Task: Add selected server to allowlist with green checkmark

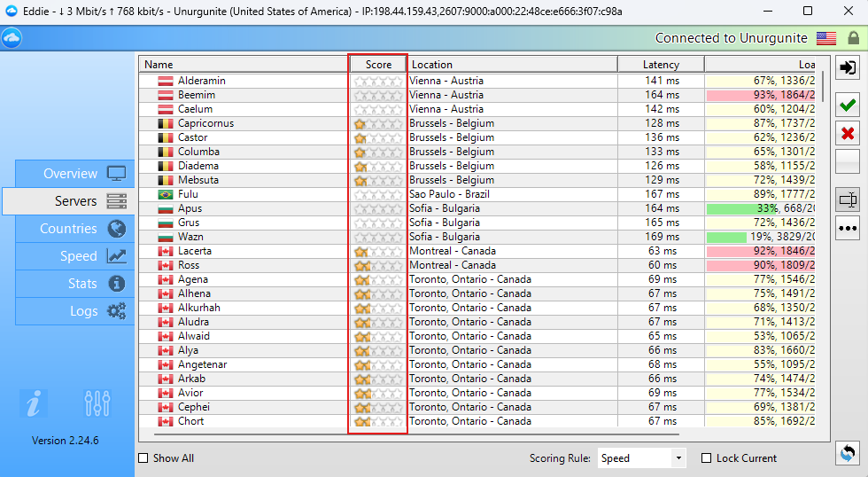Action: tap(848, 106)
